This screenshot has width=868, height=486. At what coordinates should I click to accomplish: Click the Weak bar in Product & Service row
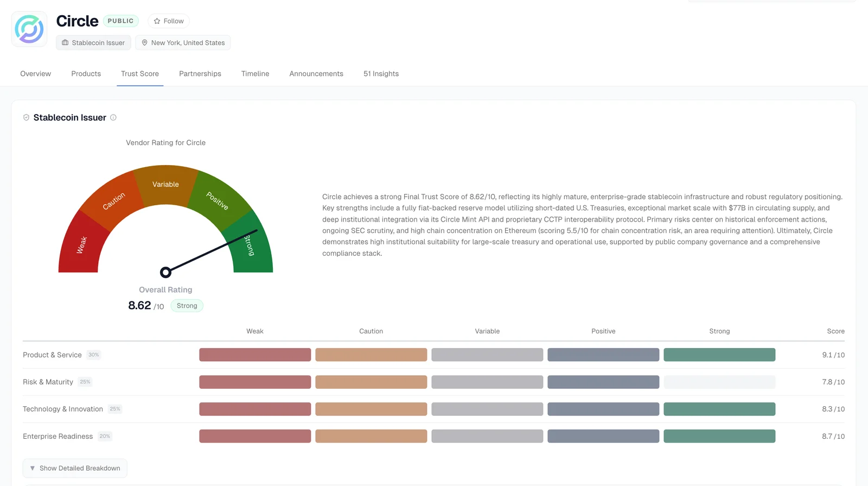click(255, 355)
